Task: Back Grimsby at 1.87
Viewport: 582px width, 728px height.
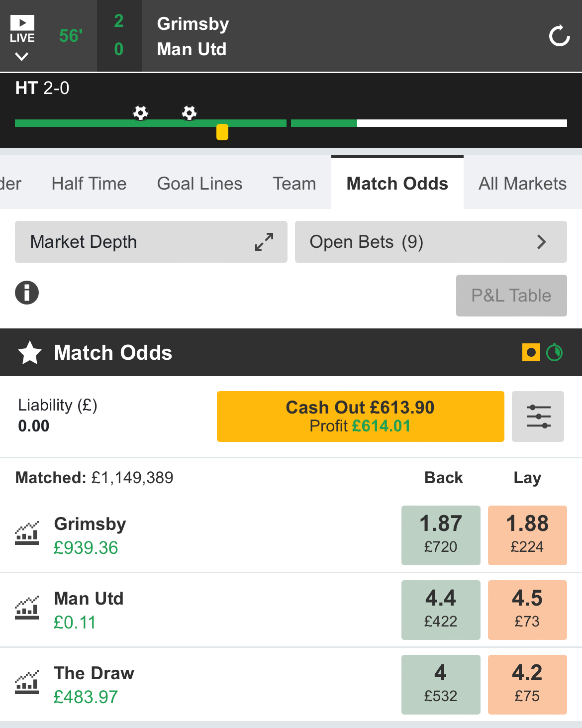Action: coord(441,535)
